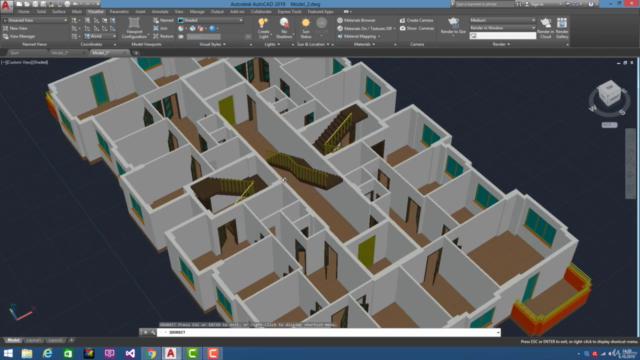Click the Plot printer icon in quick access

pyautogui.click(x=67, y=4)
